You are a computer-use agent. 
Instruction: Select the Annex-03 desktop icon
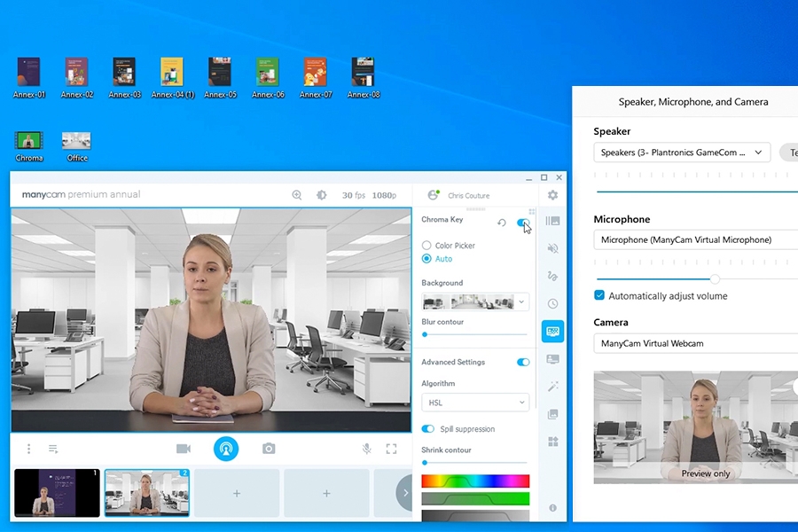point(125,77)
